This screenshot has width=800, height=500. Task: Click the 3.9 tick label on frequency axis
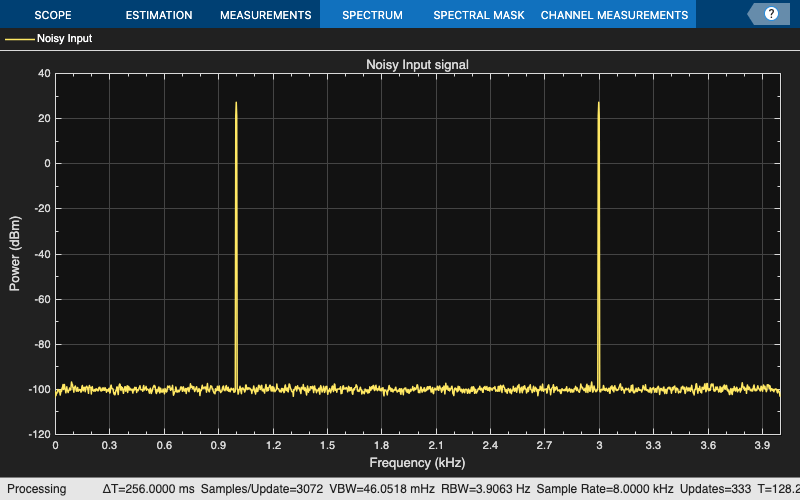coord(762,445)
